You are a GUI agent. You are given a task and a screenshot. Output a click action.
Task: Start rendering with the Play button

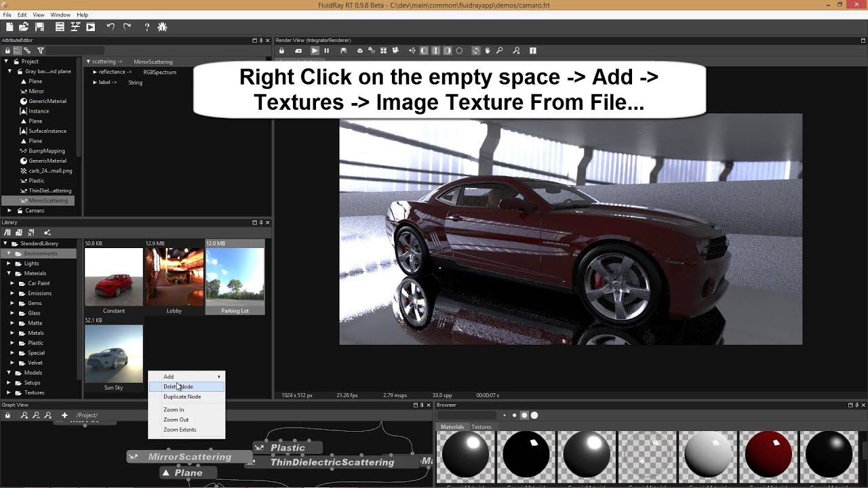pos(315,51)
